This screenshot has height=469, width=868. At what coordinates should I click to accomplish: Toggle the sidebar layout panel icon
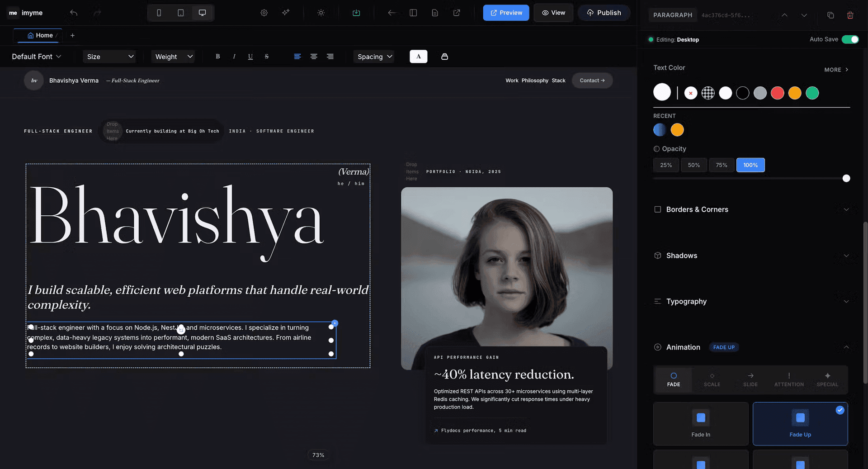[413, 13]
